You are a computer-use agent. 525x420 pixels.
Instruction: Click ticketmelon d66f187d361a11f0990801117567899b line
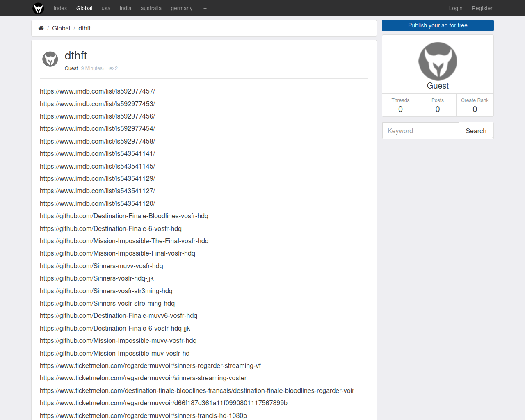(164, 403)
